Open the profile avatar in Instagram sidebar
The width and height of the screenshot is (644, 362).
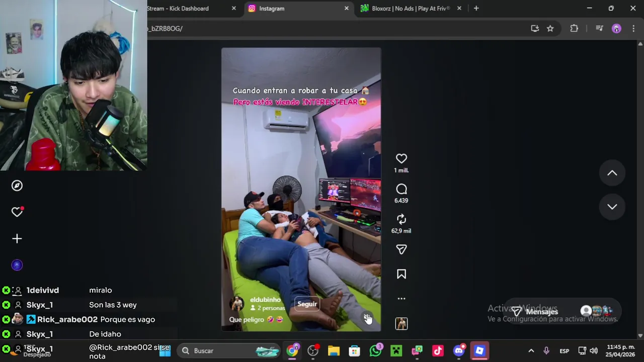coord(17,265)
